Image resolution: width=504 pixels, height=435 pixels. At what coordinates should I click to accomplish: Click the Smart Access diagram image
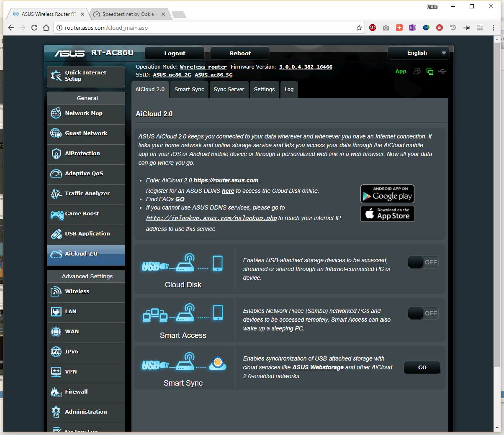click(x=183, y=314)
